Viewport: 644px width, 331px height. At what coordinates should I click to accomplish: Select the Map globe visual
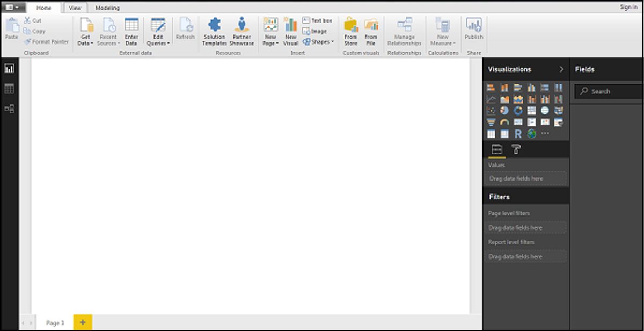545,111
